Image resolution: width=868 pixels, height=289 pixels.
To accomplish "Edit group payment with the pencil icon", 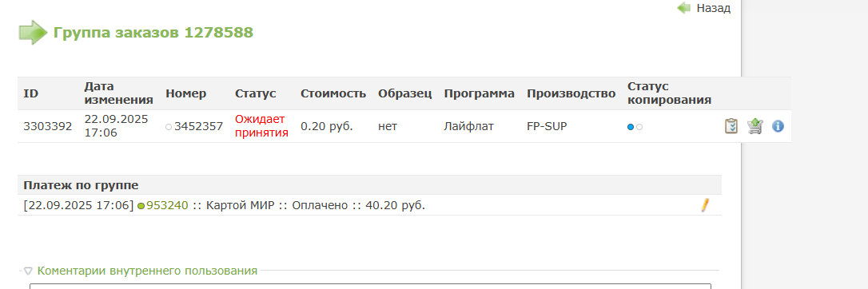I will coord(705,205).
